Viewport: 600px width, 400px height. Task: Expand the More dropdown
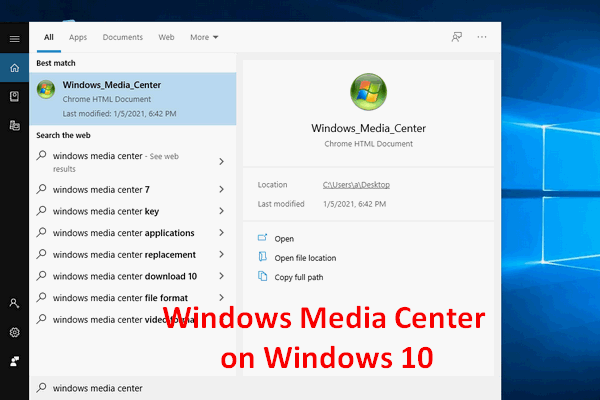[x=204, y=37]
